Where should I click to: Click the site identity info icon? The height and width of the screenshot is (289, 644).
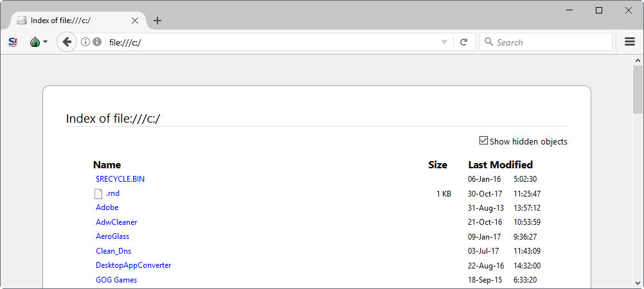point(85,42)
